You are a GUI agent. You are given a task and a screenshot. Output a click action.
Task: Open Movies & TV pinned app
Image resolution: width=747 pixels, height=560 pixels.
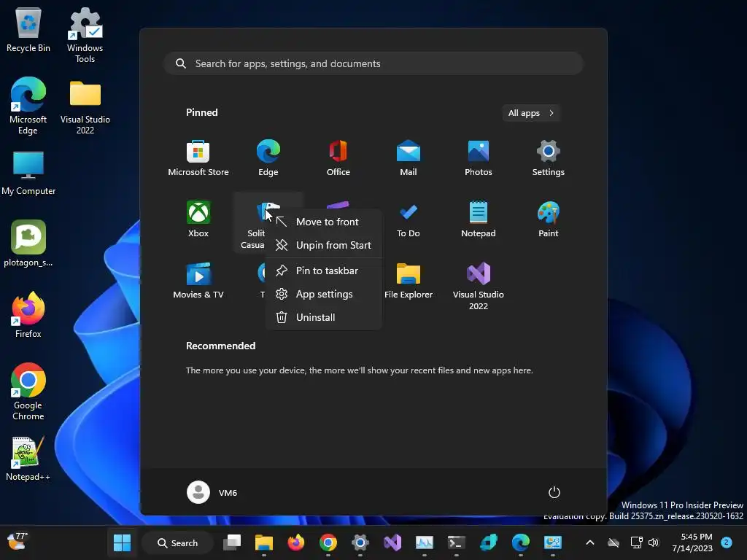coord(198,281)
